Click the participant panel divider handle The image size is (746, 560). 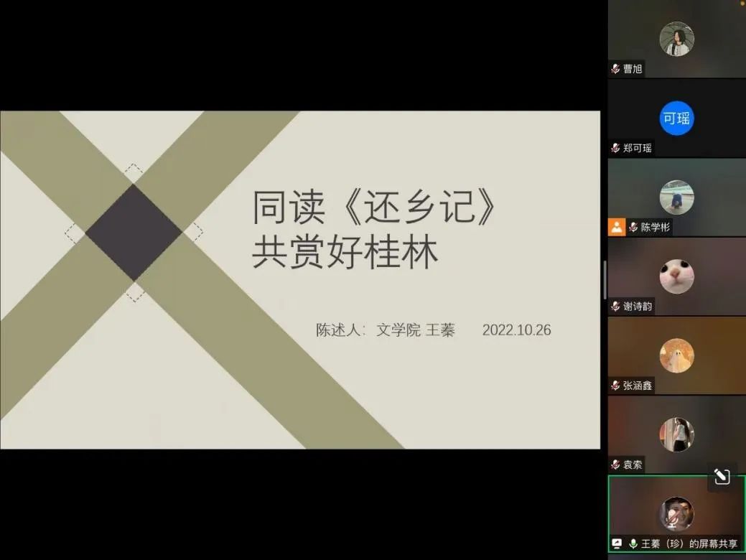pos(605,280)
